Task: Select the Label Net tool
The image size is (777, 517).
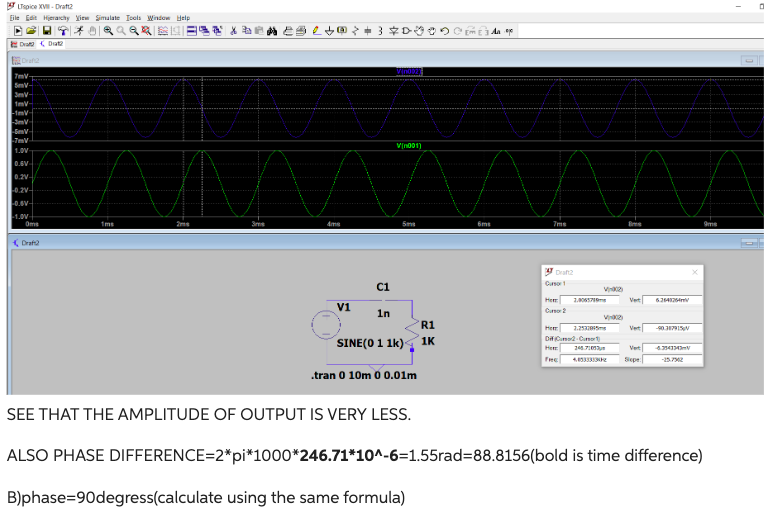Action: coord(342,31)
